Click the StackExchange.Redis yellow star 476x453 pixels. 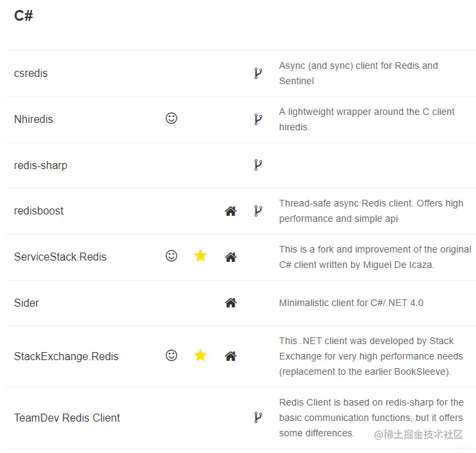(201, 355)
